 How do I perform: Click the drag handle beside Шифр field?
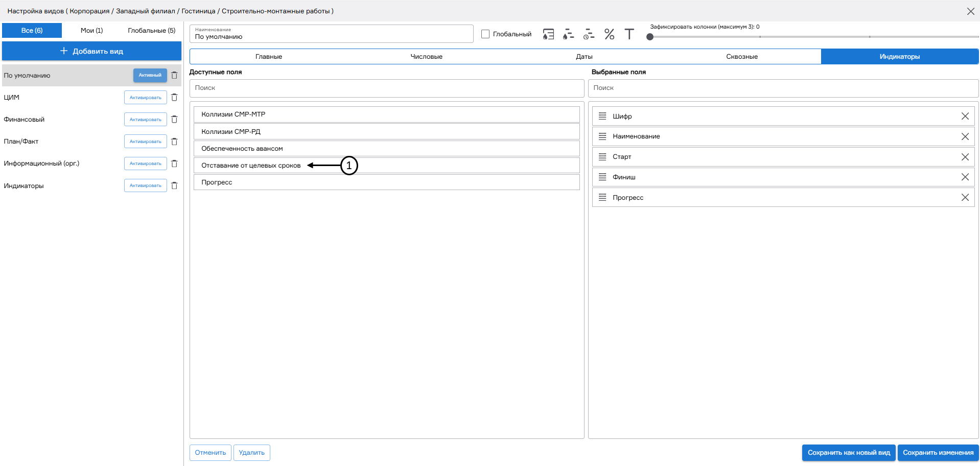tap(602, 116)
